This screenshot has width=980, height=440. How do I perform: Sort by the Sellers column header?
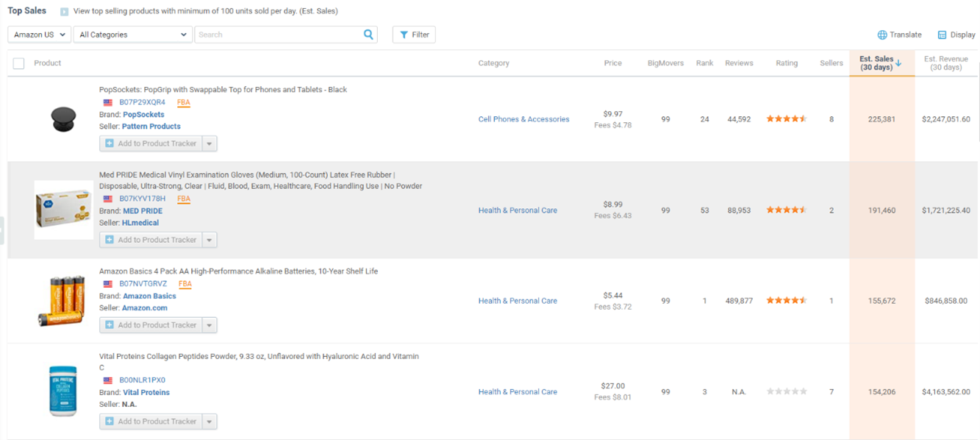pyautogui.click(x=831, y=63)
